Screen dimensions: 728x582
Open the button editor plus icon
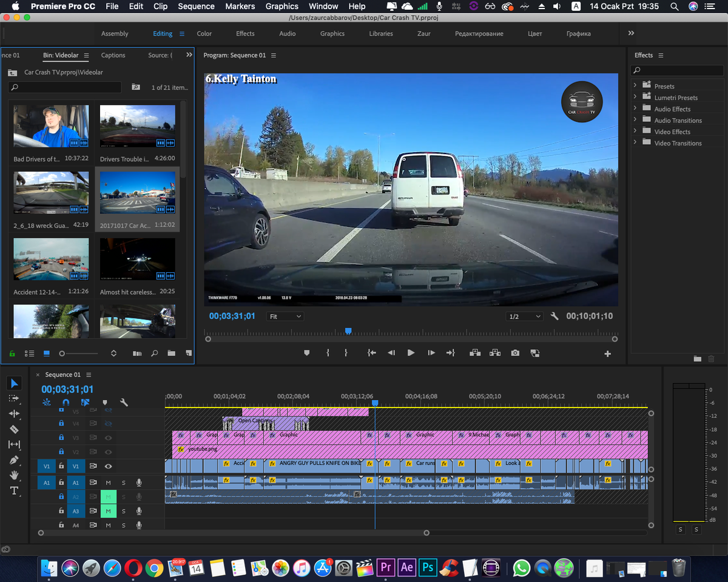(608, 354)
